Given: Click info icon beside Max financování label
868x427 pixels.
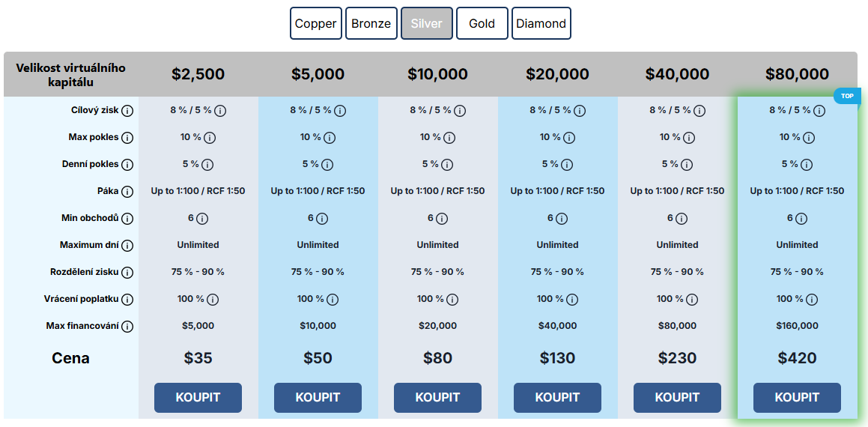Looking at the screenshot, I should tap(127, 327).
